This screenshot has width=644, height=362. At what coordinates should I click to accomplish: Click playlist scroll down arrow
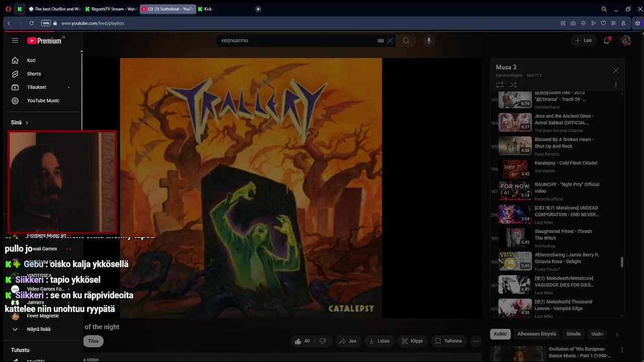click(x=622, y=316)
